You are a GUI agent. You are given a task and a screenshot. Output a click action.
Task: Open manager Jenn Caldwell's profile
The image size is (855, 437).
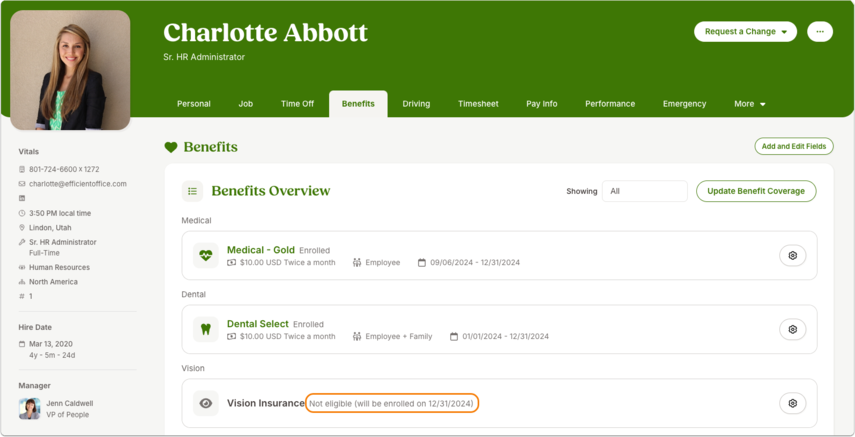point(69,403)
